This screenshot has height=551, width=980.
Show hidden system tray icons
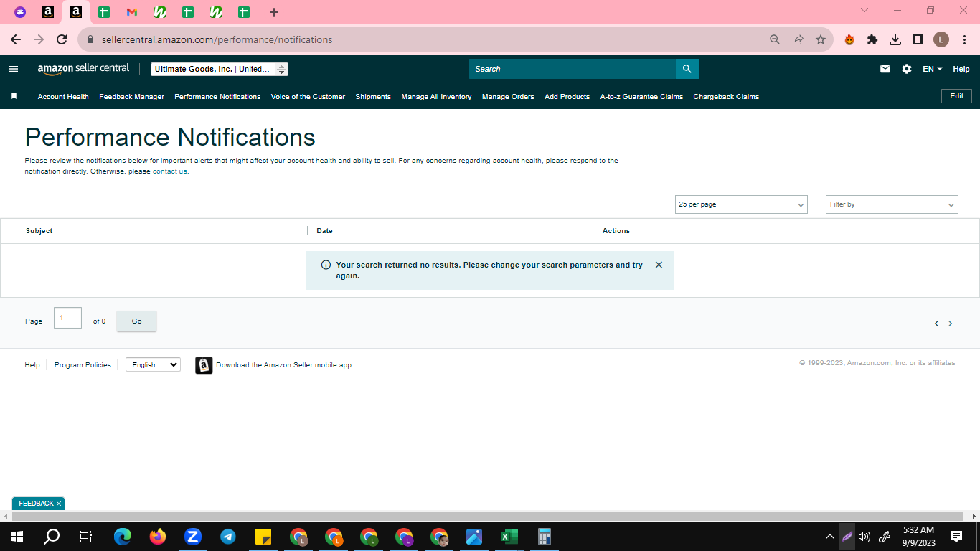pos(830,537)
